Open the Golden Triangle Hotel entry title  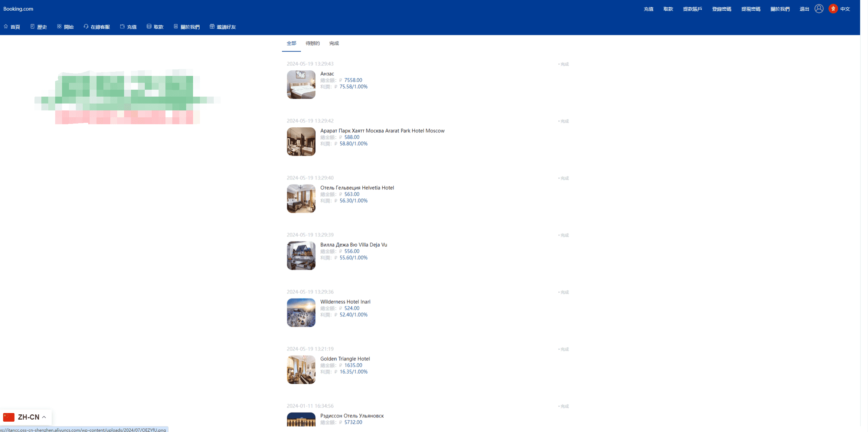tap(345, 359)
